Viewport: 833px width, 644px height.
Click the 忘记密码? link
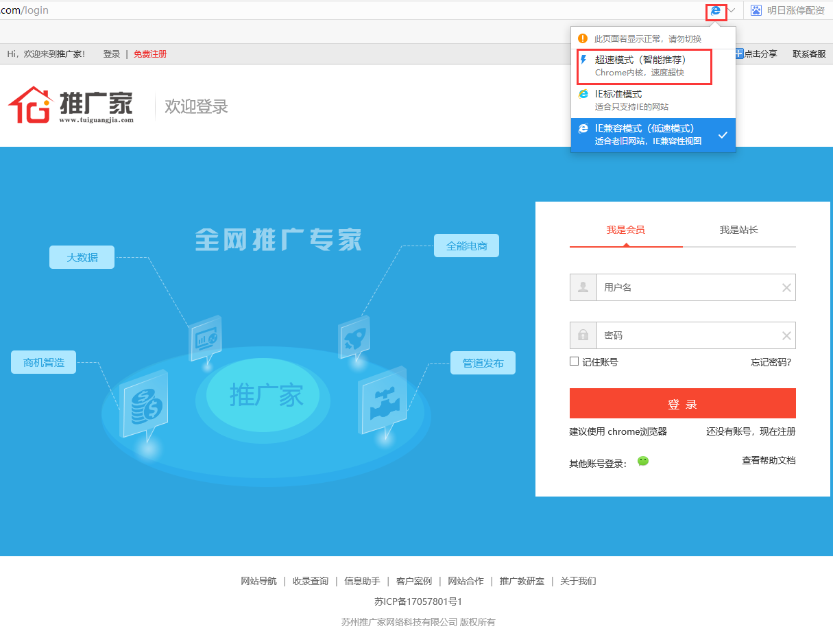pyautogui.click(x=771, y=362)
